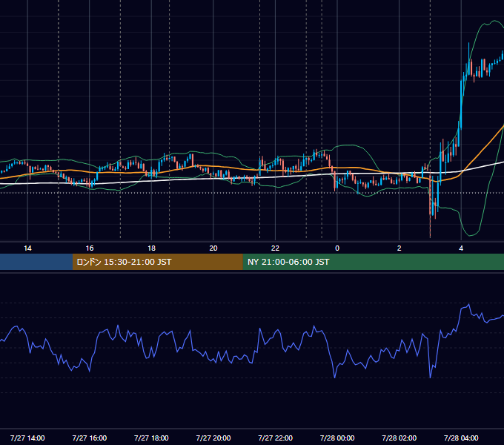Click the ロンドン 15:30-21:00 JST session bar
The height and width of the screenshot is (445, 504).
157,262
